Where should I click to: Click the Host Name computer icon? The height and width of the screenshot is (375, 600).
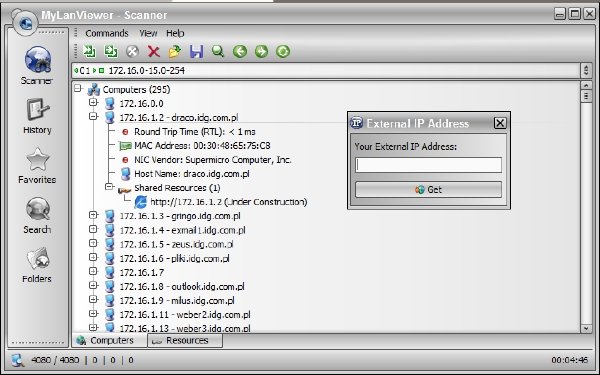point(125,174)
